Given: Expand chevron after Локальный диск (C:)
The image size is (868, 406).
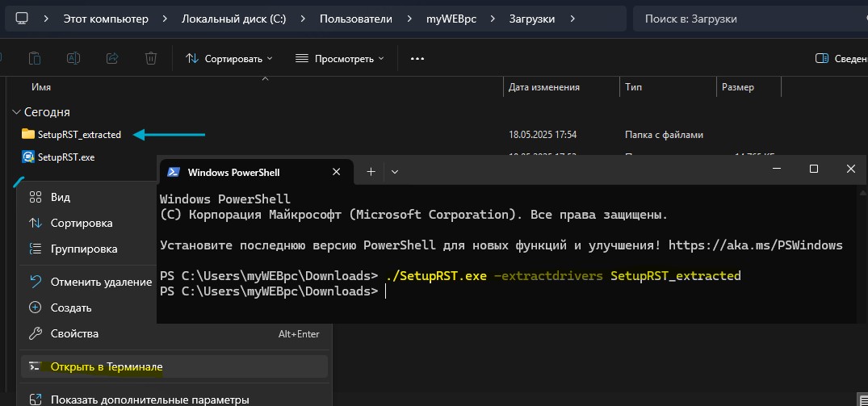Looking at the screenshot, I should 303,19.
